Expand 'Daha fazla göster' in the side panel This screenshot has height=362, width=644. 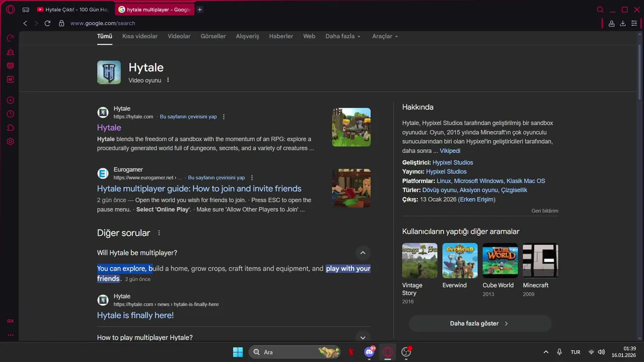[x=480, y=323]
